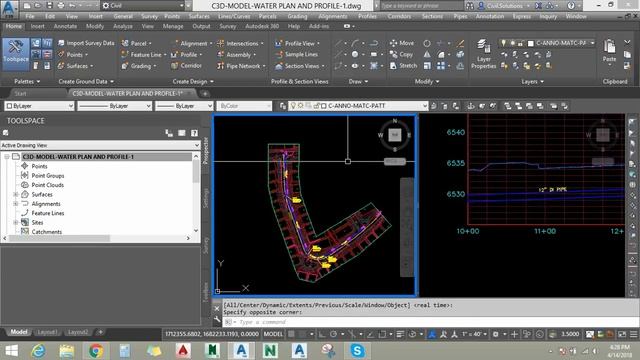Click the Paste button
Screen dimensions: 640x360
tap(609, 51)
